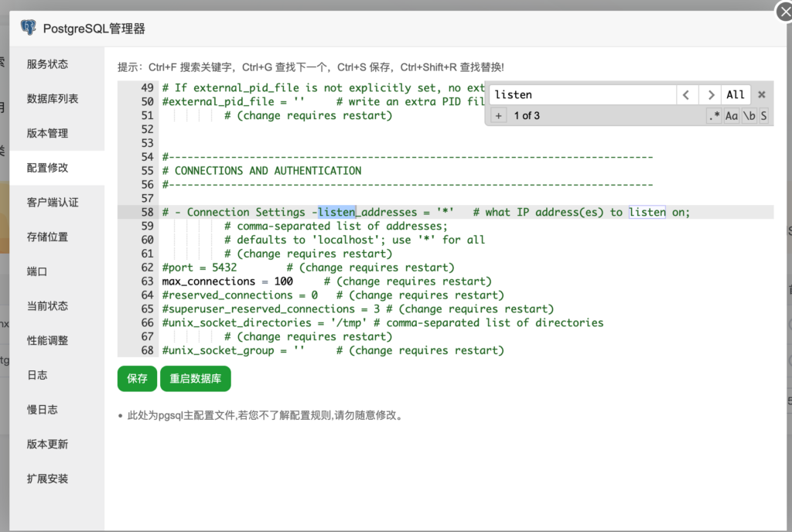Viewport: 792px width, 532px height.
Task: Toggle case sensitive search (Aa)
Action: 732,116
